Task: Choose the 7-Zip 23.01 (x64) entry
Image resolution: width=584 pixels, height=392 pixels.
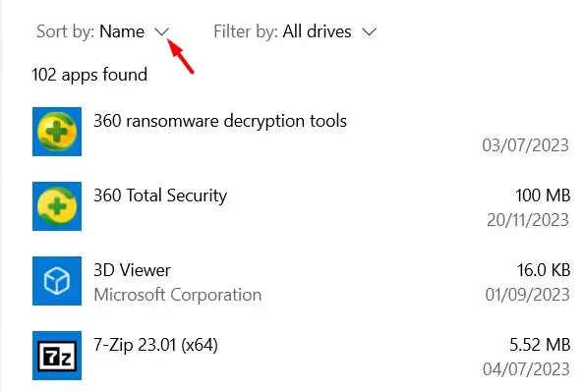Action: tap(155, 345)
